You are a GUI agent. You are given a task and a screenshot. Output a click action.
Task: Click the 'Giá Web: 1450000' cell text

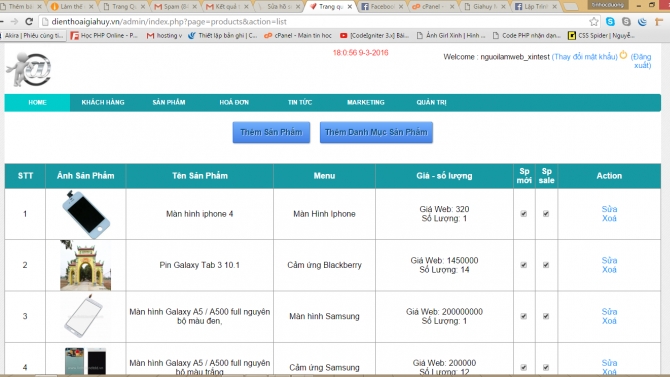click(x=444, y=260)
